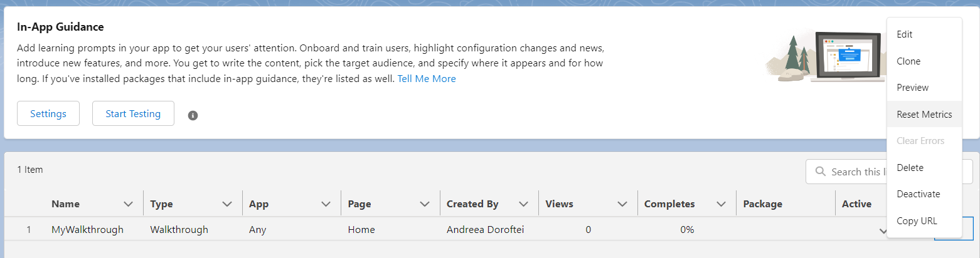Open the Created By column chevron
This screenshot has width=980, height=258.
point(523,204)
